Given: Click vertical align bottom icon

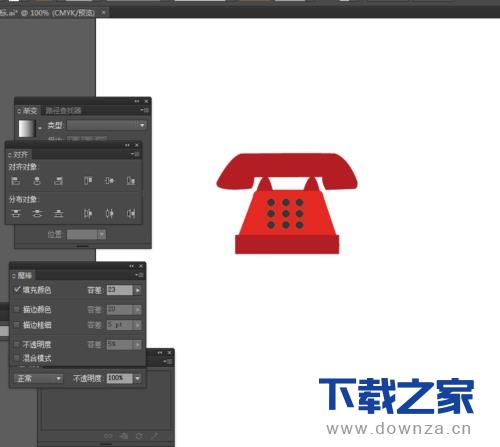Looking at the screenshot, I should (x=131, y=181).
